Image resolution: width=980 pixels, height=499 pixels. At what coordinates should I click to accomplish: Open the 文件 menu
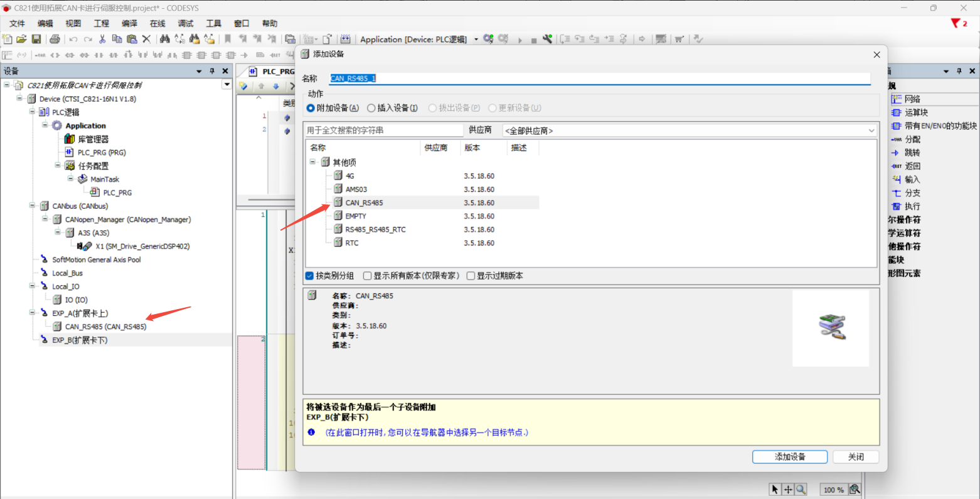point(17,23)
